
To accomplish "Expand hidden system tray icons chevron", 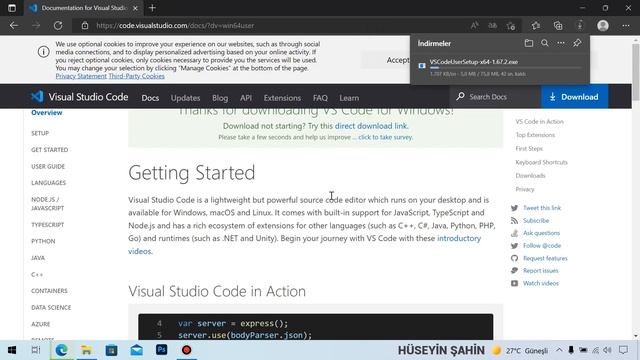I will [559, 350].
